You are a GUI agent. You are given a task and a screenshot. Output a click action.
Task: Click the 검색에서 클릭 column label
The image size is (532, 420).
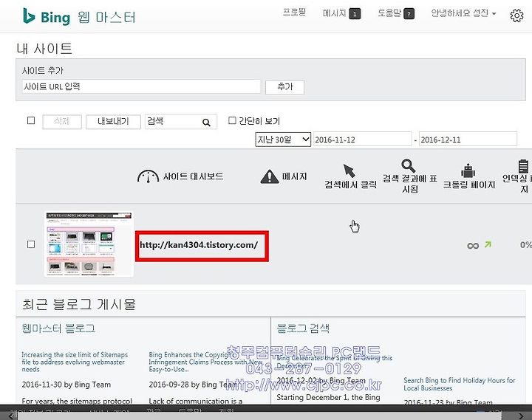click(350, 185)
